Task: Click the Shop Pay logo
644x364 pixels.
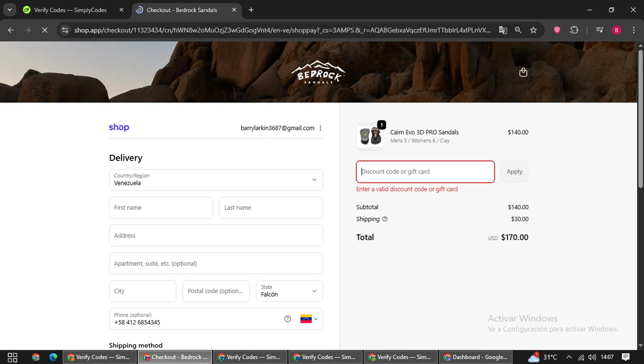Action: [119, 127]
